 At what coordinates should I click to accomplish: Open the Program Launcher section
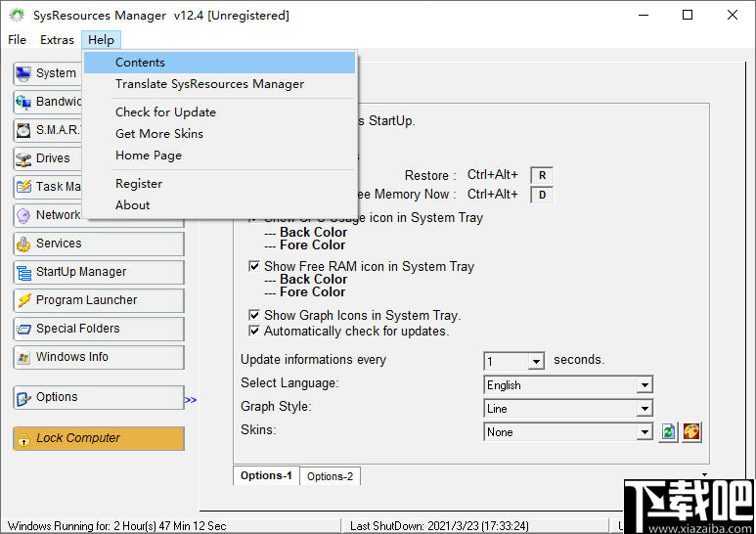[99, 300]
